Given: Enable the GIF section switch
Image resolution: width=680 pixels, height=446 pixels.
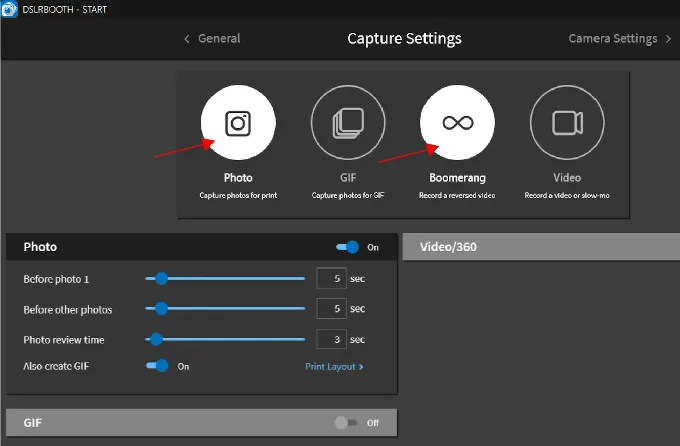Looking at the screenshot, I should point(346,422).
